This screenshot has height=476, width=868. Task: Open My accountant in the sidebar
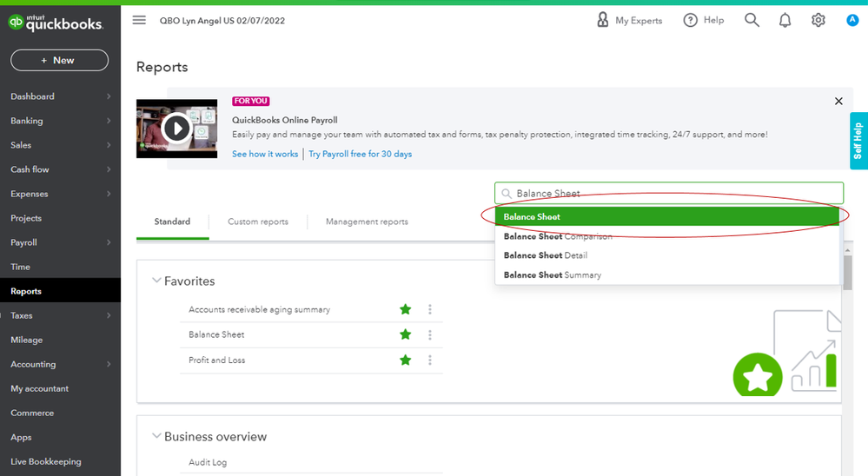pos(39,388)
